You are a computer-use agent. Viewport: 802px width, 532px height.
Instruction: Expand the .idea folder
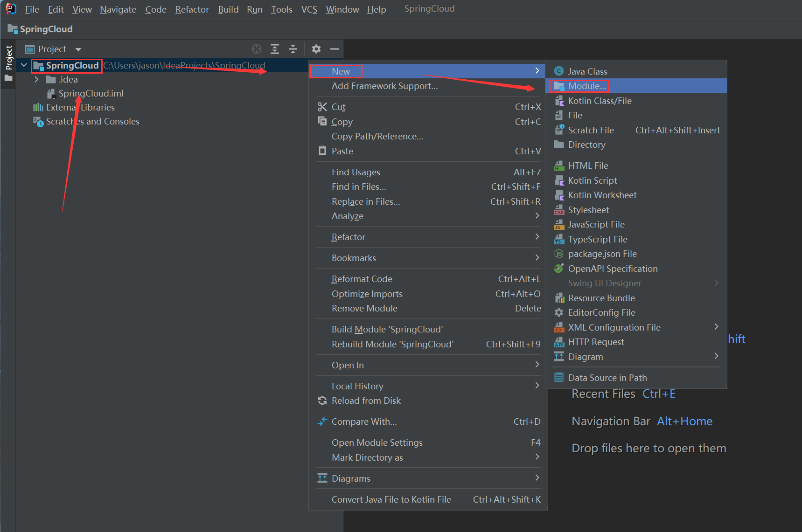click(x=36, y=80)
